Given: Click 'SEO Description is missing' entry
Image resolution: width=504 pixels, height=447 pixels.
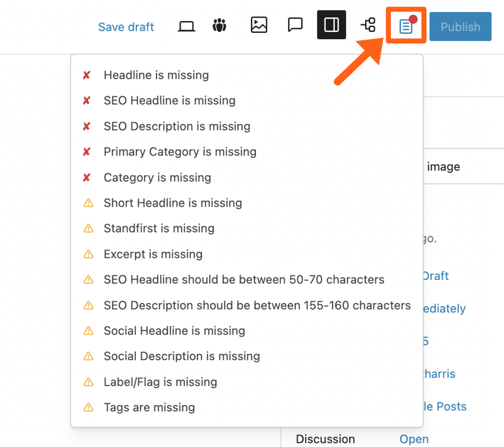Looking at the screenshot, I should tap(177, 126).
